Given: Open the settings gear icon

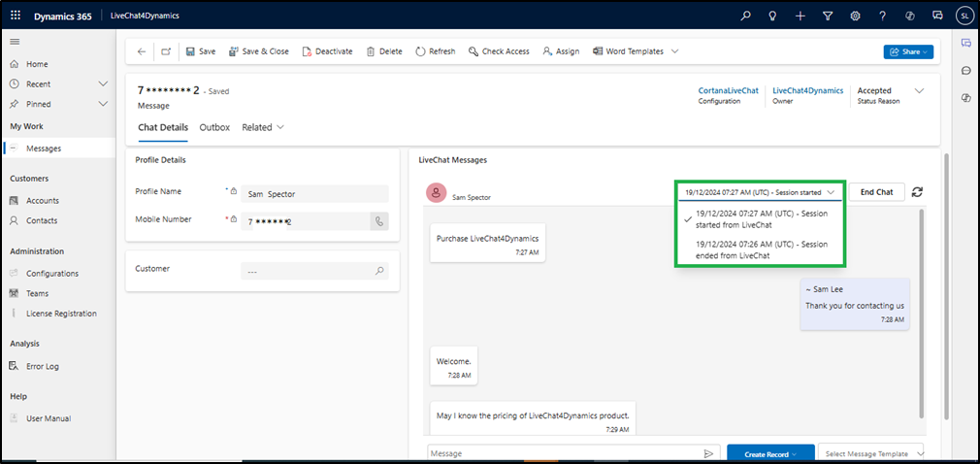Looking at the screenshot, I should 855,16.
